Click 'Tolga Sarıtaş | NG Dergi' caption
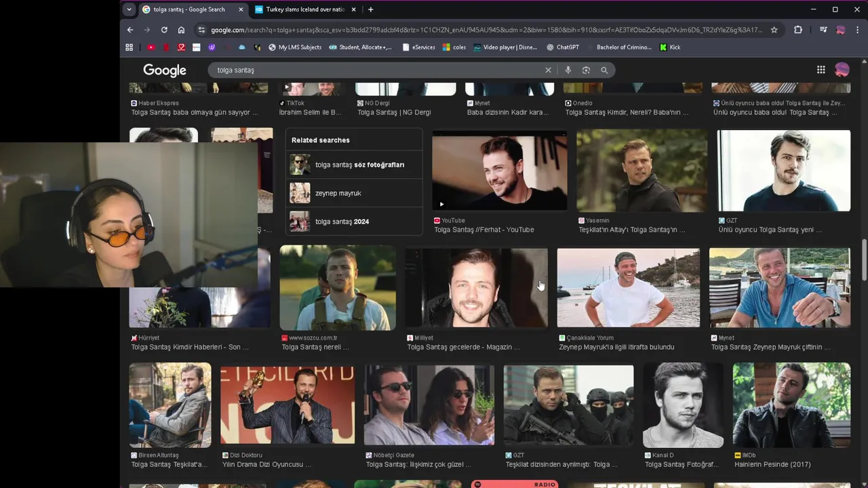This screenshot has height=488, width=868. point(394,113)
